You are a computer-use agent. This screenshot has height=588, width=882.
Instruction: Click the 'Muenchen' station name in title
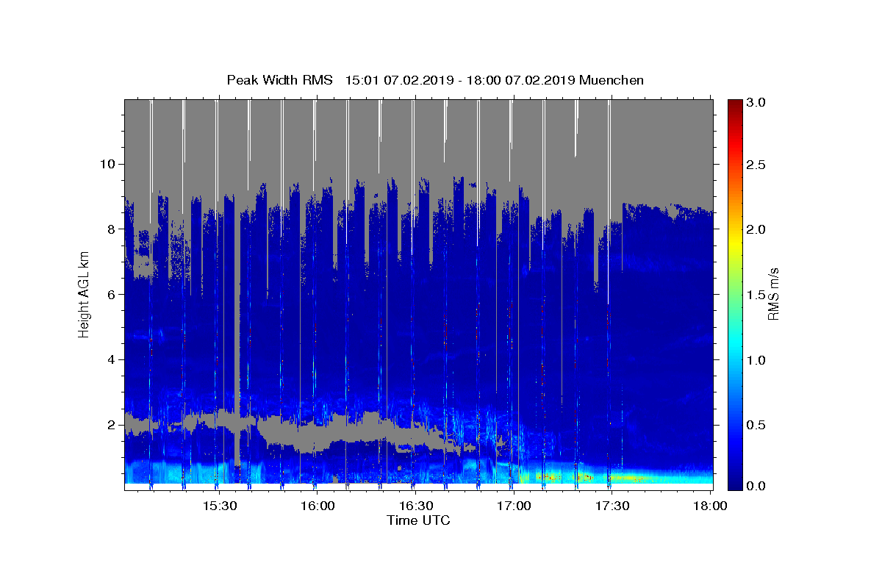point(612,80)
